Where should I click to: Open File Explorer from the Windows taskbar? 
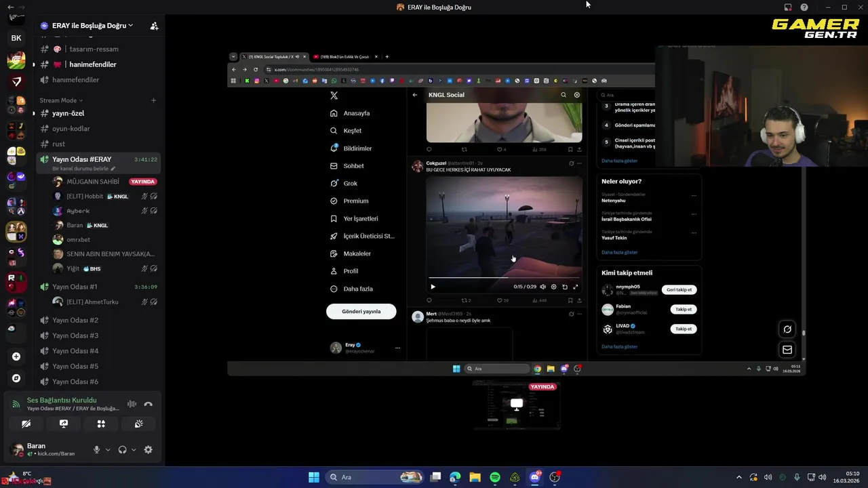(x=475, y=477)
